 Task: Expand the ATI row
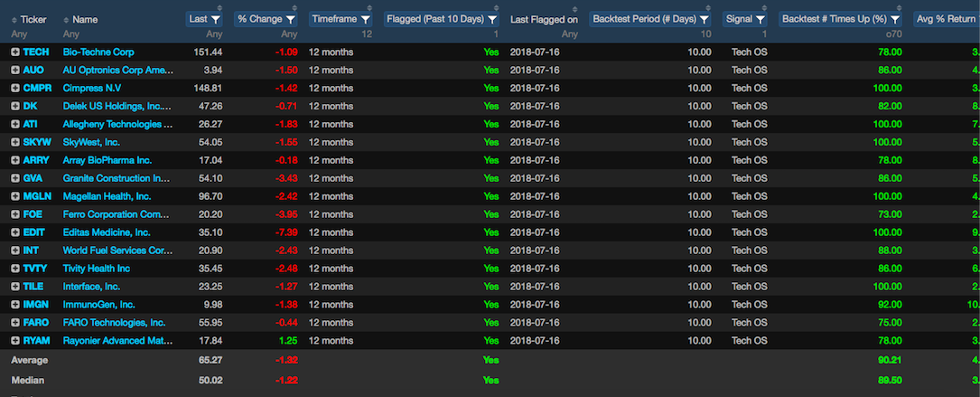[x=15, y=124]
